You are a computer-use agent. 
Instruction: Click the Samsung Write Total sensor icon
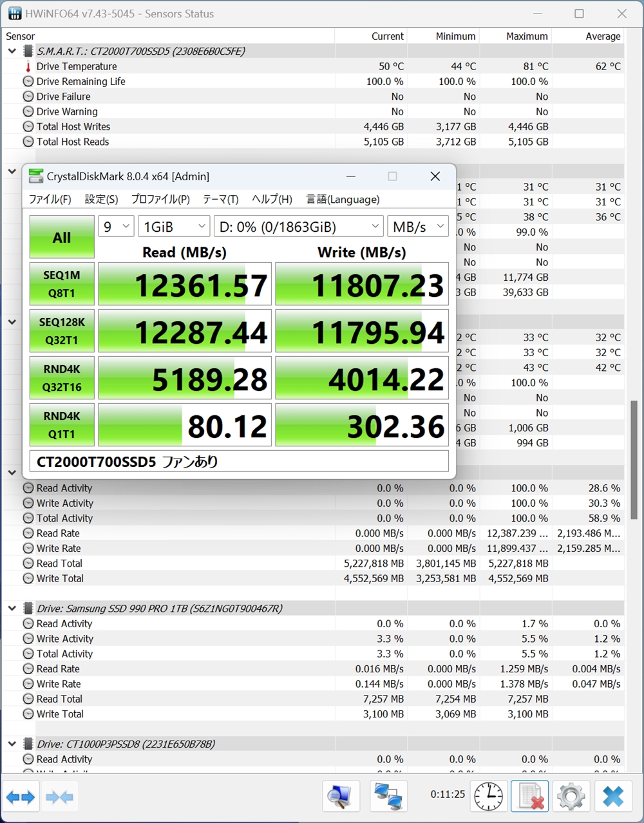click(x=28, y=714)
